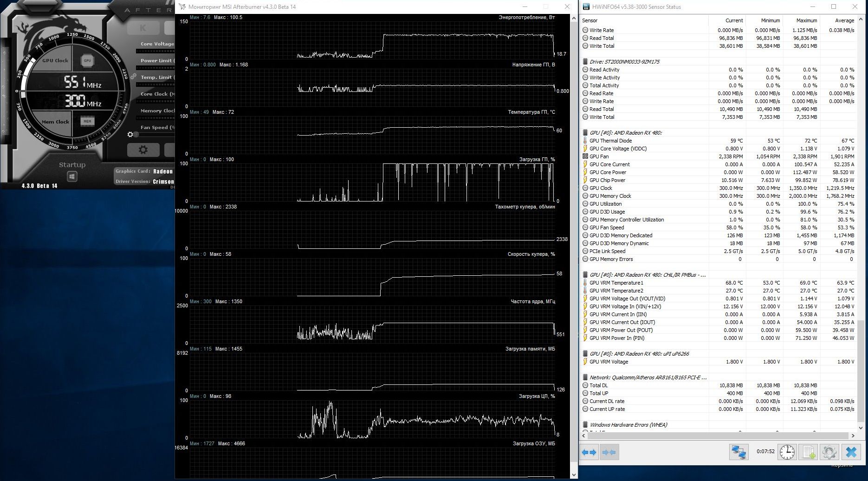The height and width of the screenshot is (481, 868).
Task: Select the 'GPU VRM Temperature2' sensor row
Action: pyautogui.click(x=718, y=291)
